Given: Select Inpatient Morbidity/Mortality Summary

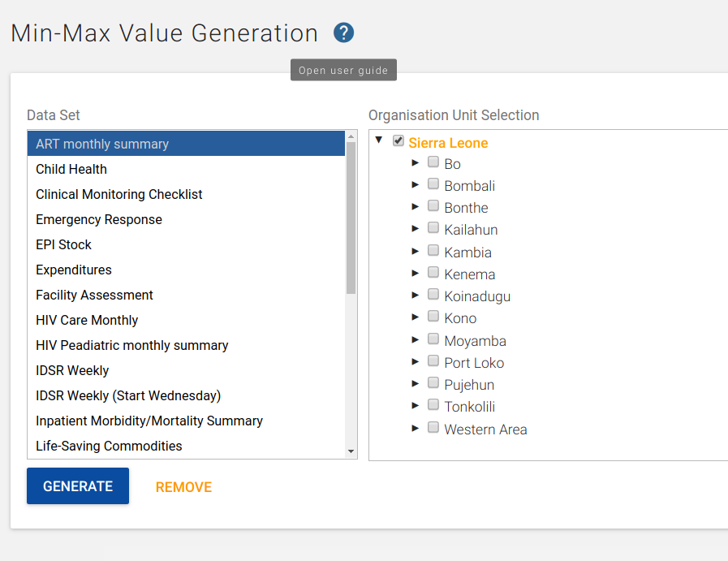Looking at the screenshot, I should coord(186,421).
